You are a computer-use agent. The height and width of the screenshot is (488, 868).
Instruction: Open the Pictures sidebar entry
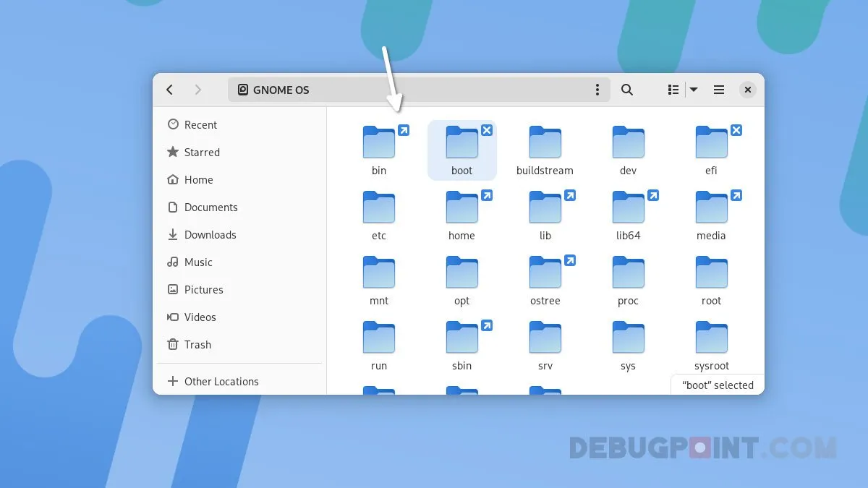tap(203, 289)
